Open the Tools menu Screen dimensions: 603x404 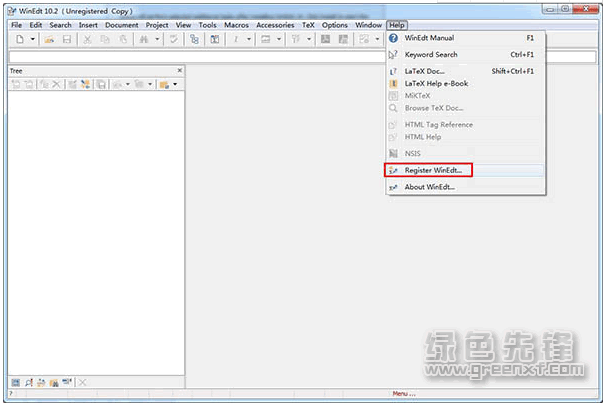click(207, 25)
